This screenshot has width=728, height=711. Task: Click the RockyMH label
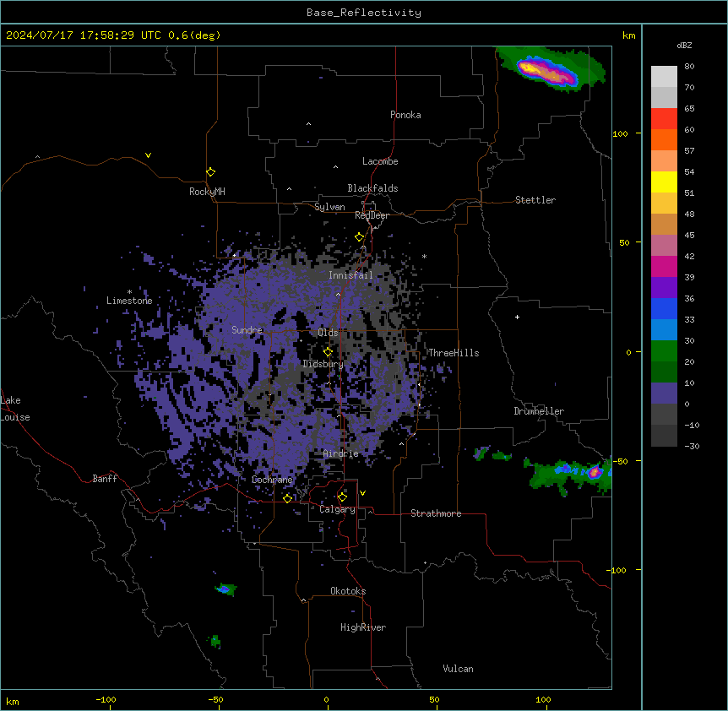(x=207, y=192)
